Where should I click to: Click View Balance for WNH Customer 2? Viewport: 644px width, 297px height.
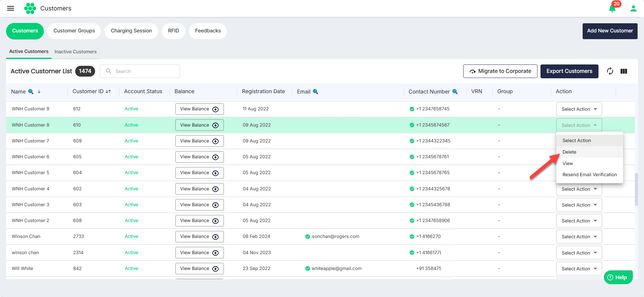(x=199, y=221)
